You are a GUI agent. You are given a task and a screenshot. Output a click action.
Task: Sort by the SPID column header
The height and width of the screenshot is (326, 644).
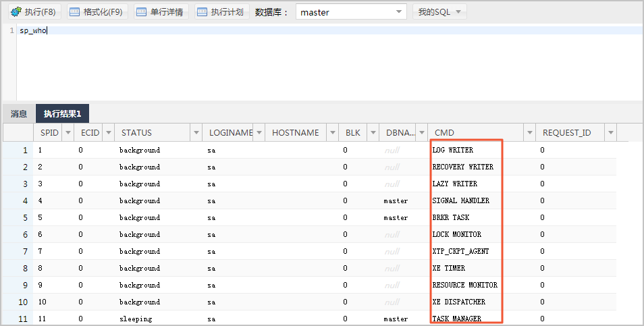point(49,132)
